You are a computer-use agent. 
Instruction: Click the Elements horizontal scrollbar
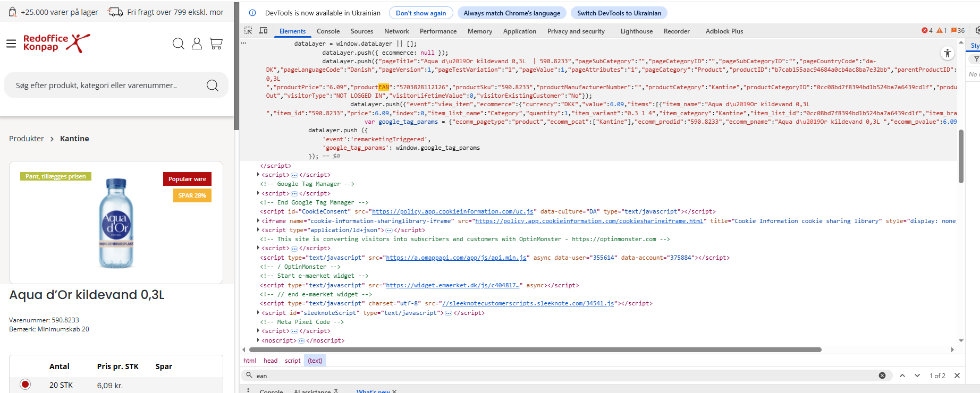pos(535,349)
